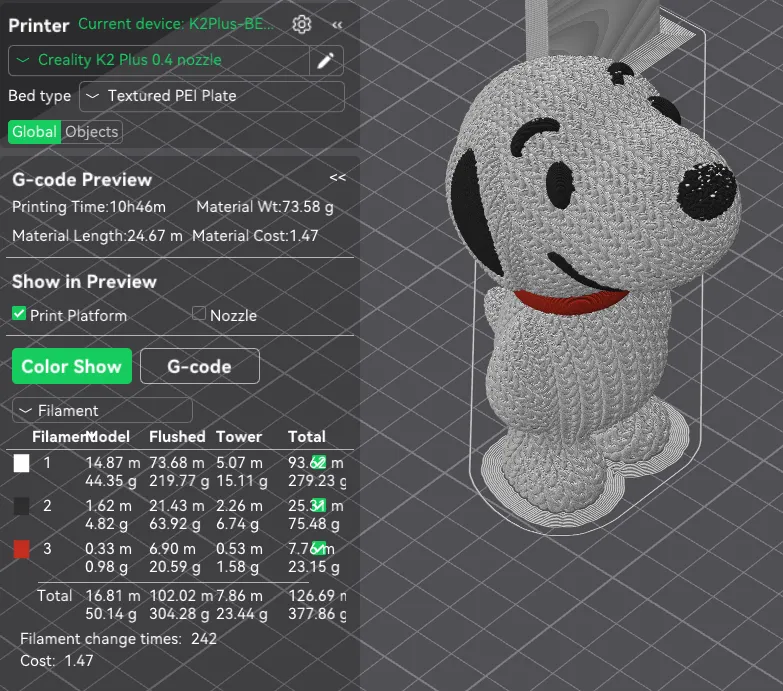
Task: Expand the Bed type Textured PEI Plate dropdown
Action: (210, 96)
